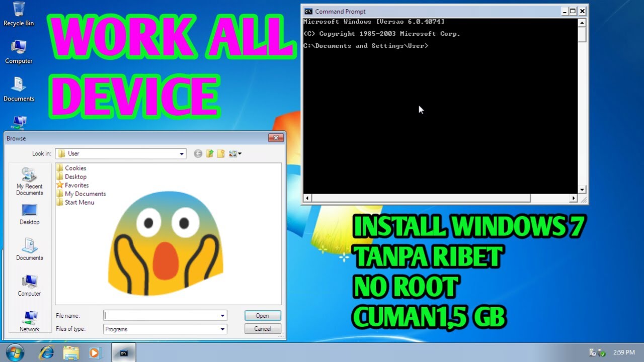644x362 pixels.
Task: Click the Command Prompt horizontal scrollbar thumb
Action: pos(421,198)
